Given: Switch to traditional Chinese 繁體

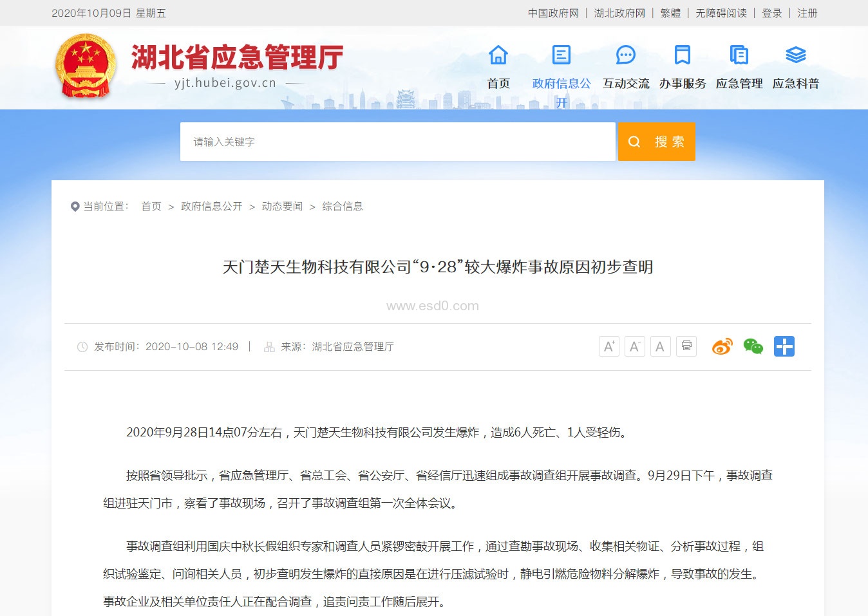Looking at the screenshot, I should 670,14.
